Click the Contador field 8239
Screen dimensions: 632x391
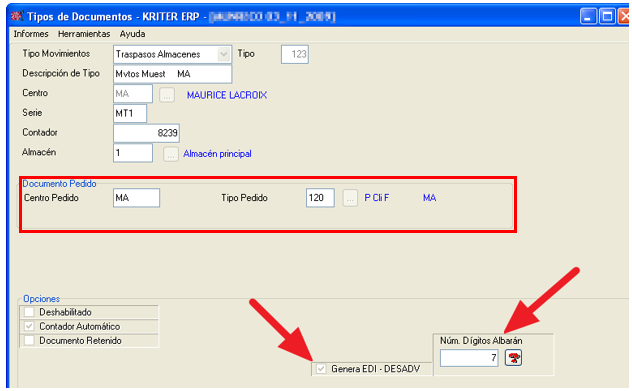coord(146,133)
